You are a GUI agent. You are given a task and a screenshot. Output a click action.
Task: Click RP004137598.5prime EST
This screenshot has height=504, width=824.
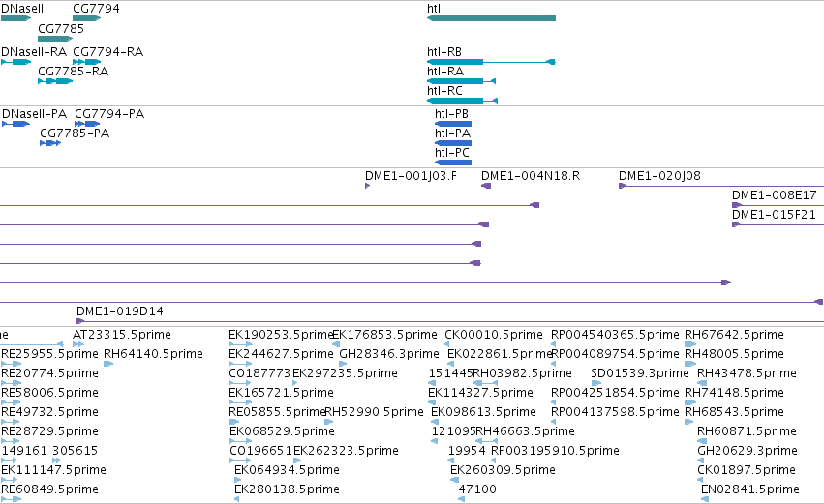553,422
